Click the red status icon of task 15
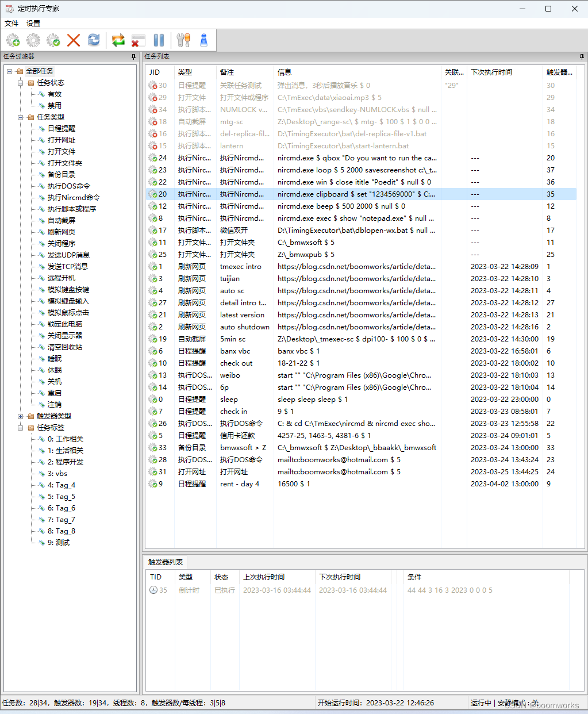Screen dimensions: 588x714 point(153,146)
